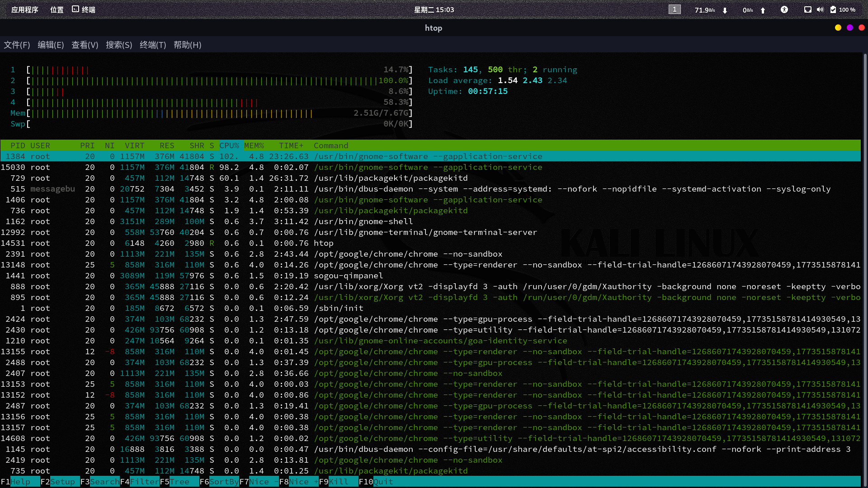This screenshot has width=868, height=488.
Task: Select process 735 packagekitd row
Action: [430, 471]
